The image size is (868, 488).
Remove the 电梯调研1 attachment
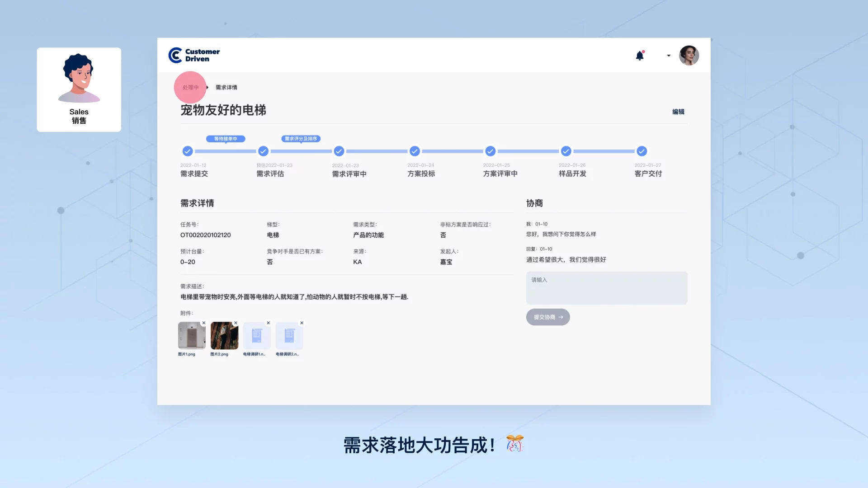pos(269,323)
